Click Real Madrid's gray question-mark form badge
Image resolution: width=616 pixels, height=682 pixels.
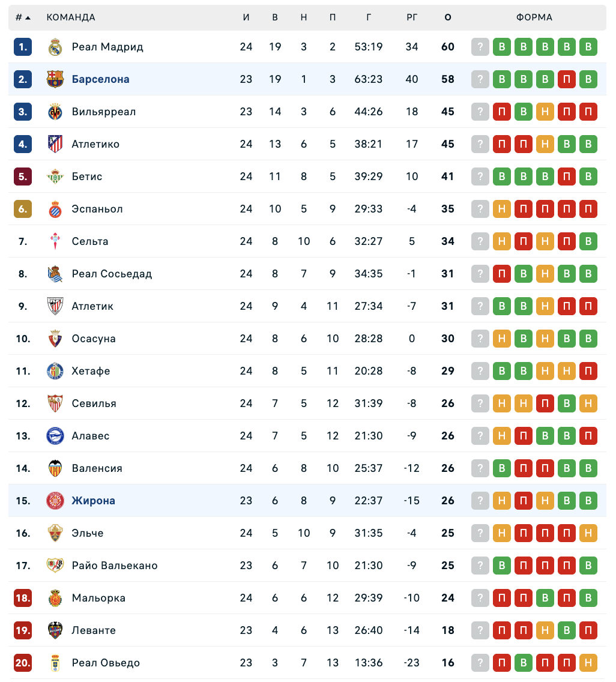click(x=480, y=47)
